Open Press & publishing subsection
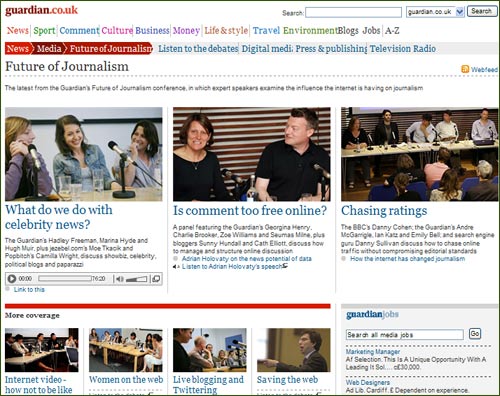The height and width of the screenshot is (396, 500). pyautogui.click(x=331, y=49)
